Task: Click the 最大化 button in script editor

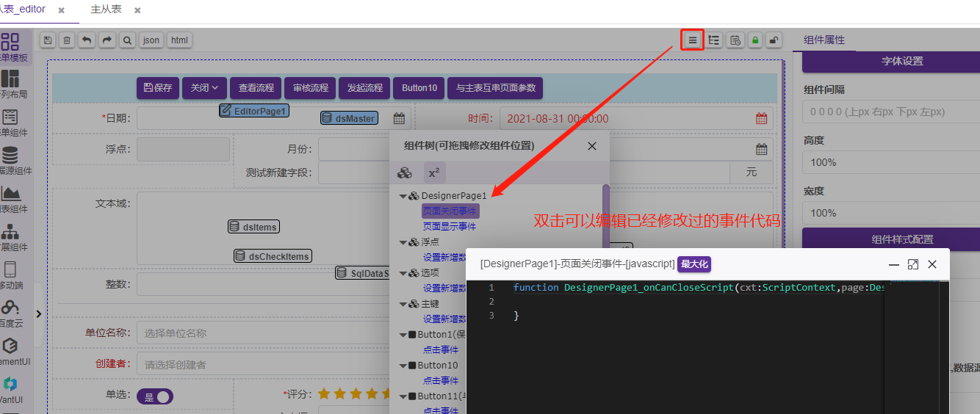Action: click(x=693, y=264)
